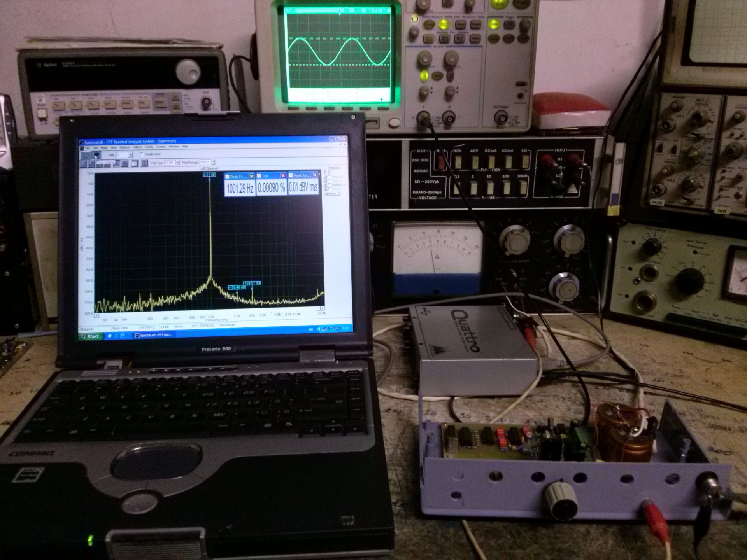Click the frequency axis right scroll arrow
This screenshot has width=747, height=560.
point(322,308)
